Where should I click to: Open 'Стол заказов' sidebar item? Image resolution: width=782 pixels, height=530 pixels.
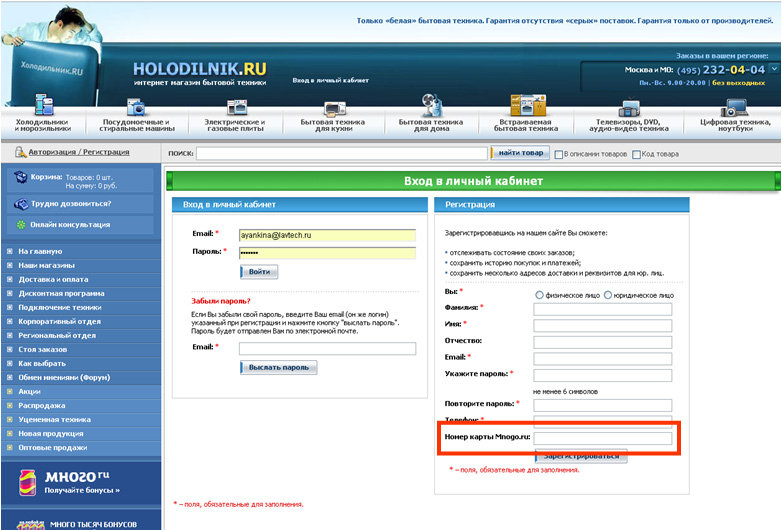point(42,349)
